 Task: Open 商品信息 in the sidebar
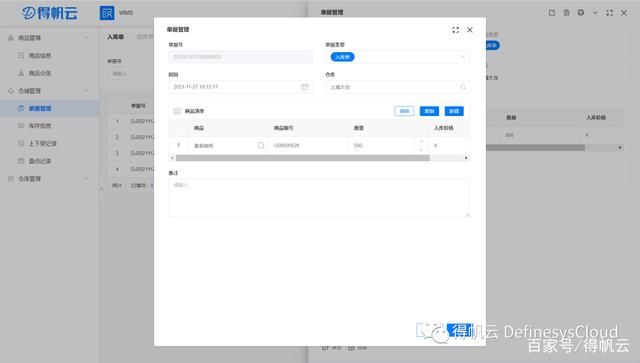click(x=40, y=55)
